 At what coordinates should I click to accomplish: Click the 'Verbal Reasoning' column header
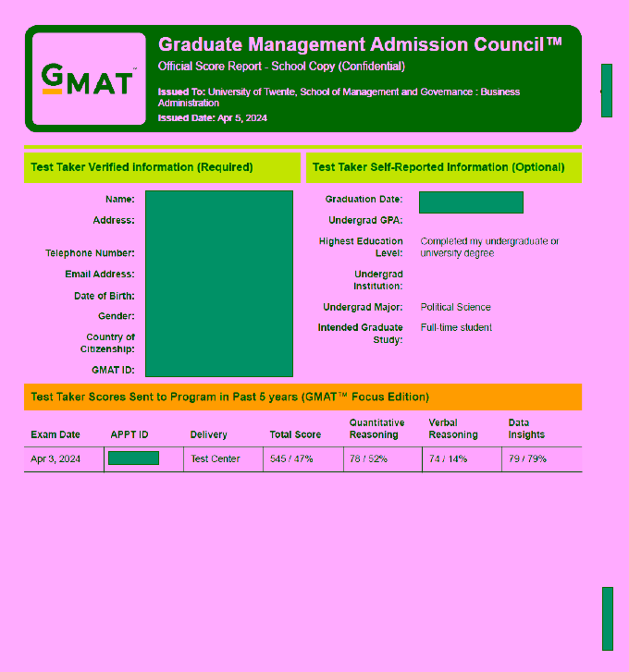(453, 429)
